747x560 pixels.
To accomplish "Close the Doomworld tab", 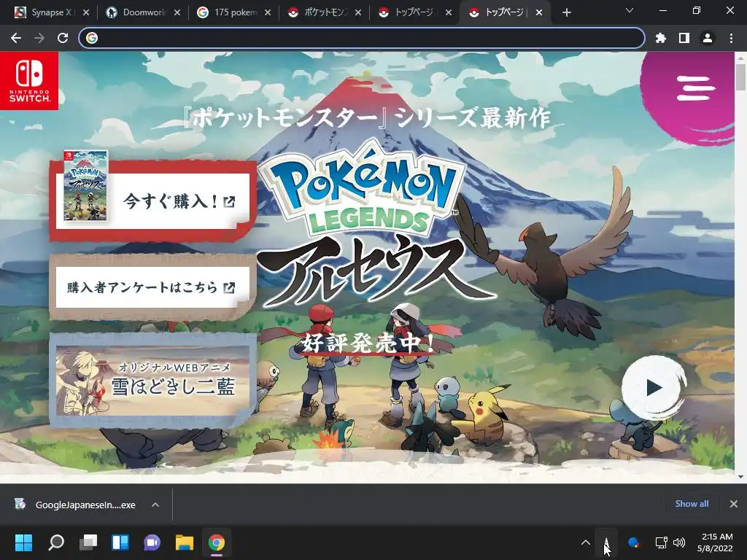I will pyautogui.click(x=177, y=12).
